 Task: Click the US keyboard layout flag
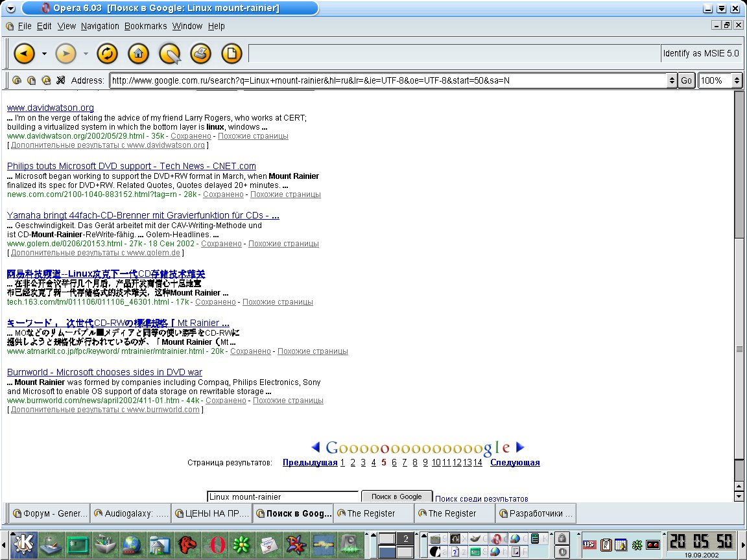[589, 544]
